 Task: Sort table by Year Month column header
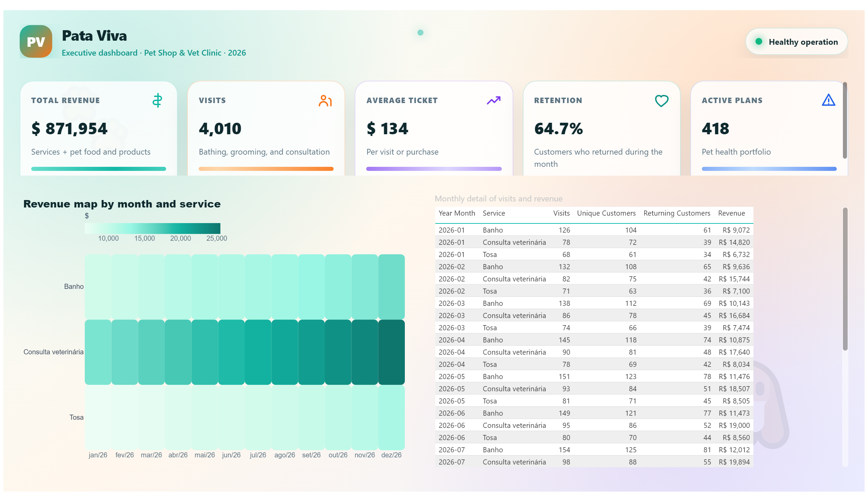tap(456, 213)
